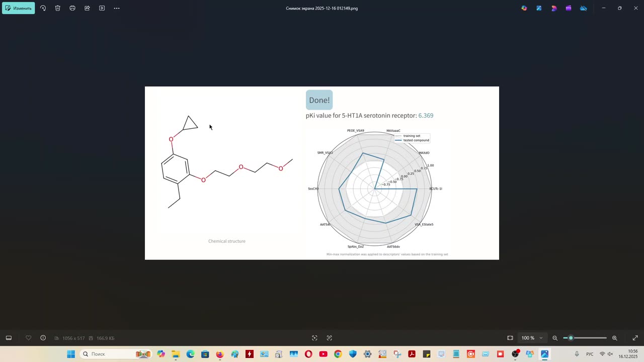
Task: Open the OneDrive cloud icon
Action: tap(583, 8)
